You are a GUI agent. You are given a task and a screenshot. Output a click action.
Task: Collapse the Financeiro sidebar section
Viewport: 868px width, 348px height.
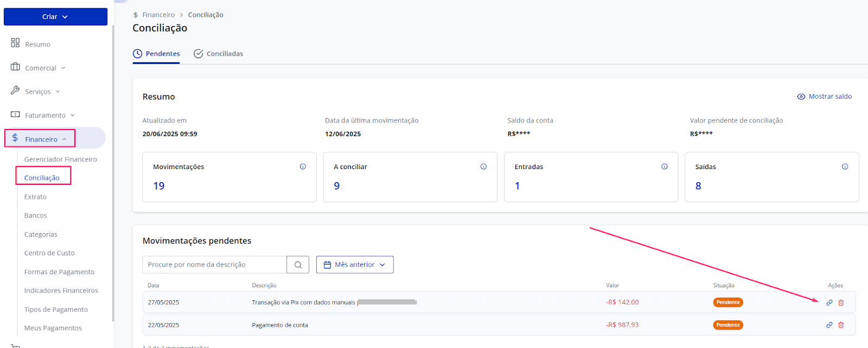tap(40, 139)
